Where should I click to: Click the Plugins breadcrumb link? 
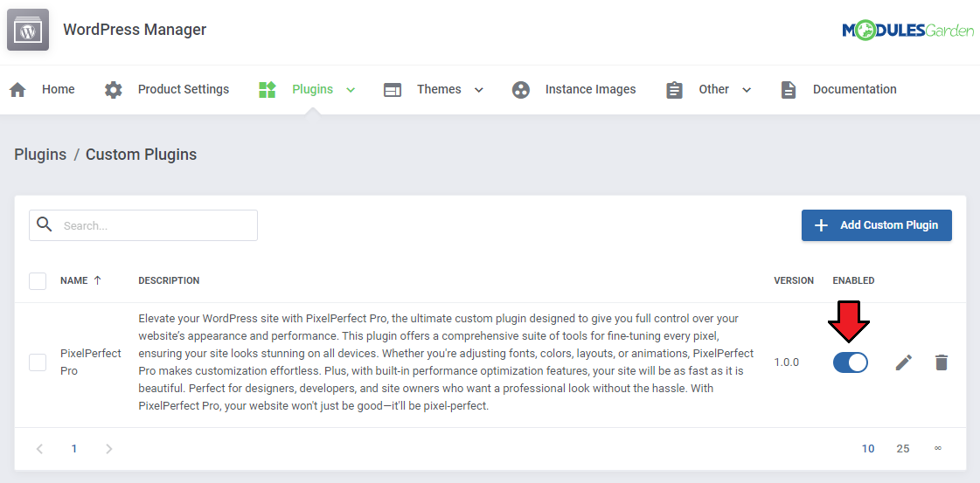[40, 155]
